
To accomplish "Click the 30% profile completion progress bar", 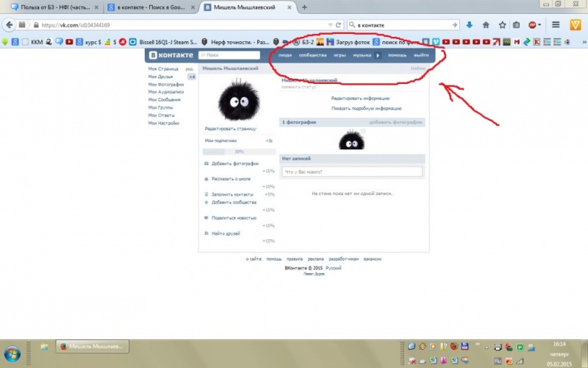I will click(x=239, y=152).
